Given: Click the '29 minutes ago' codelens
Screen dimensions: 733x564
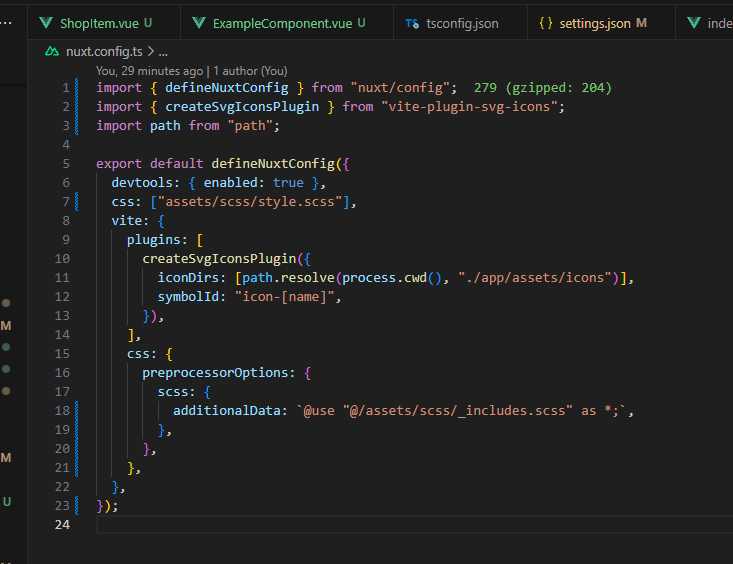Looking at the screenshot, I should [x=162, y=71].
